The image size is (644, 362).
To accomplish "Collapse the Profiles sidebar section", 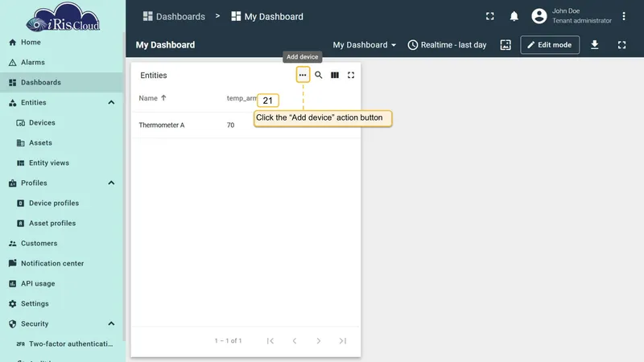I will pos(111,183).
